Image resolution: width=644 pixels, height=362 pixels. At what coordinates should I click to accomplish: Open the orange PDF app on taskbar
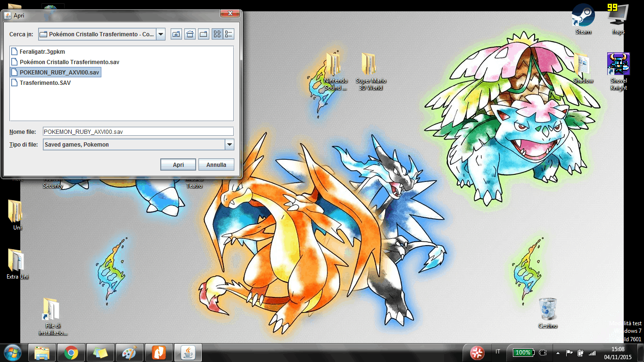click(x=159, y=353)
